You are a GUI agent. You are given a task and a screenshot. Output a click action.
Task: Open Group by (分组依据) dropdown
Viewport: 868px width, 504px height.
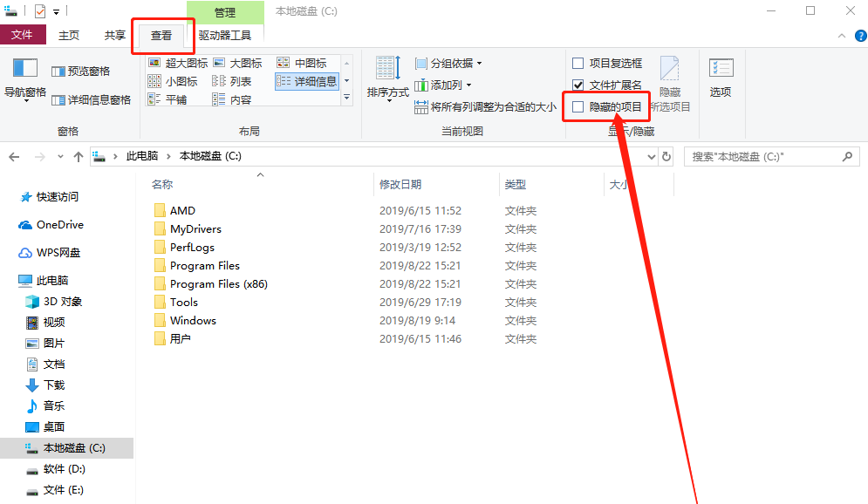tap(448, 63)
